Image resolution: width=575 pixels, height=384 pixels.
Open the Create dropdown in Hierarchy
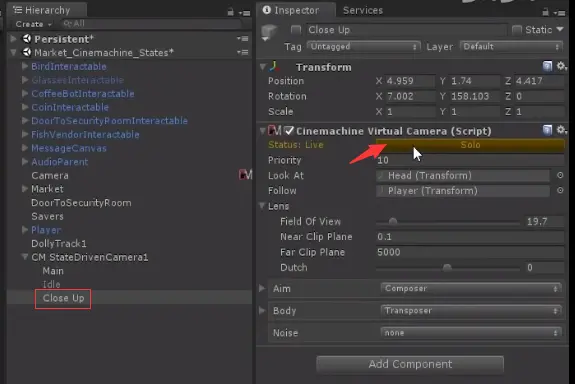[33, 24]
